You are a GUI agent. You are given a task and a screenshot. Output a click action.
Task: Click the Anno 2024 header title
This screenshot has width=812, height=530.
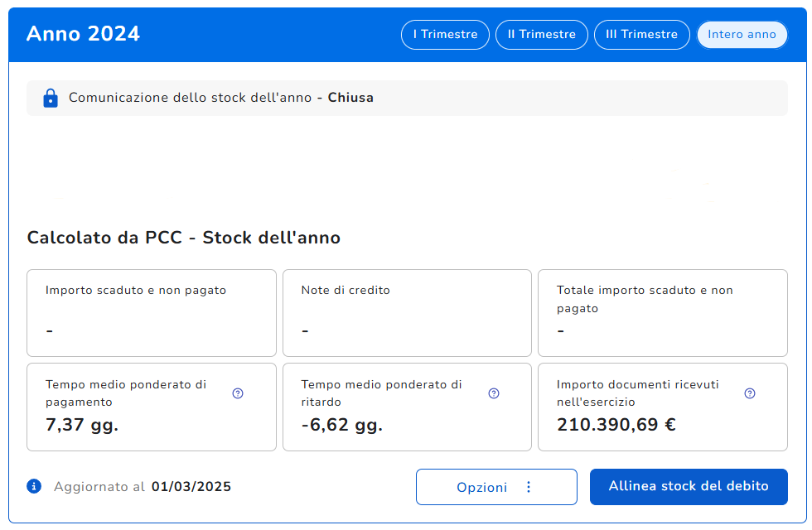(83, 34)
